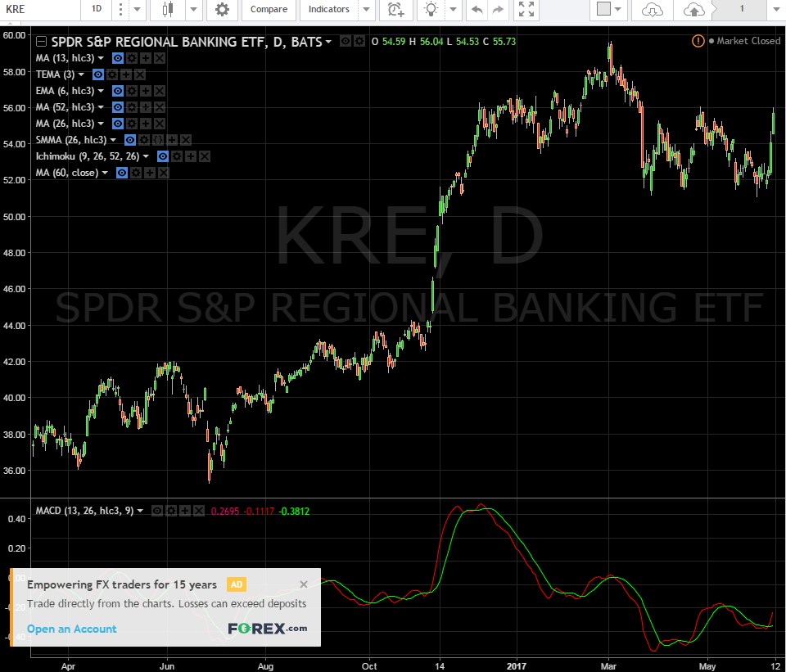Select the 1D interval button
786x672 pixels.
point(97,9)
